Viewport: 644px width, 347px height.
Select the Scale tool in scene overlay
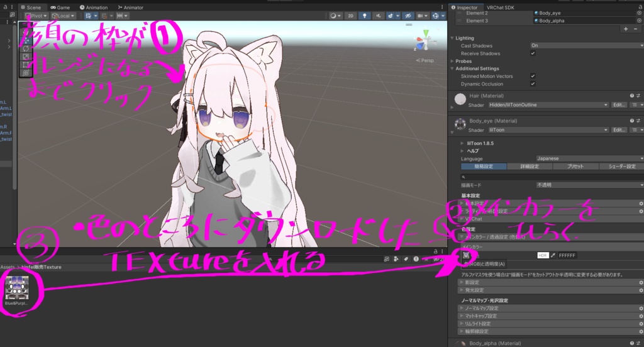coord(26,57)
